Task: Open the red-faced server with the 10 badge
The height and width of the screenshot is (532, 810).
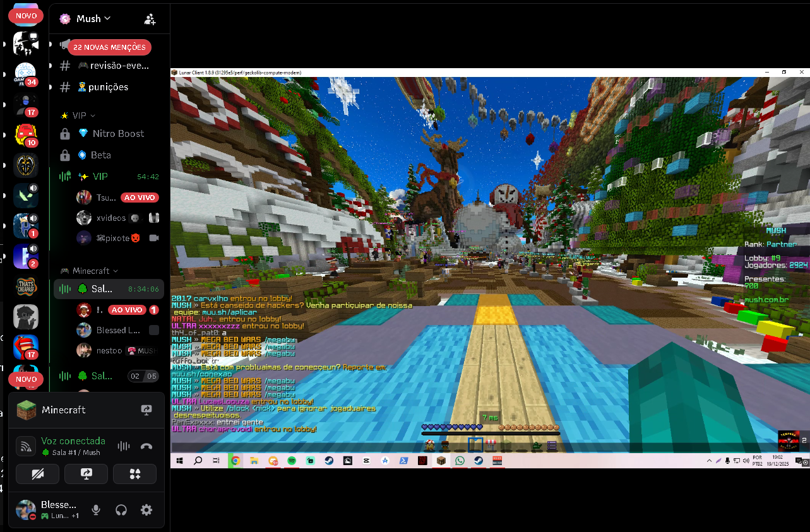Action: click(26, 134)
